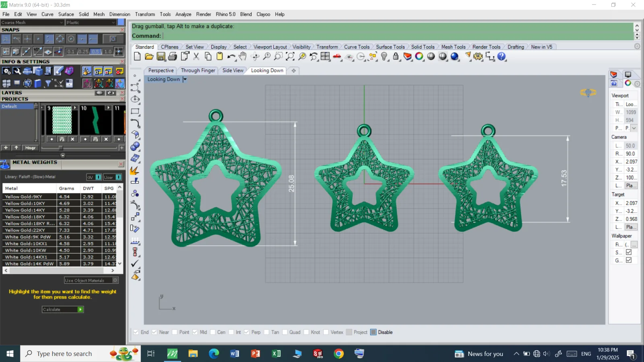The height and width of the screenshot is (362, 644).
Task: Open the Plastic material dropdown
Action: click(x=91, y=23)
